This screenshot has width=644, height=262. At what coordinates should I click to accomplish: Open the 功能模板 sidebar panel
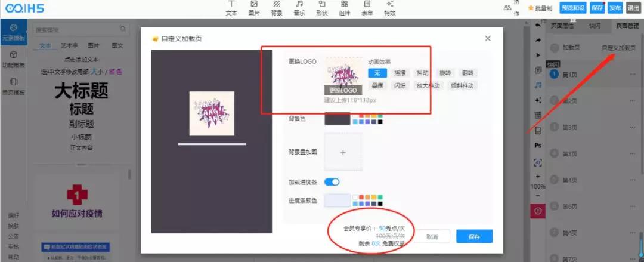[13, 60]
